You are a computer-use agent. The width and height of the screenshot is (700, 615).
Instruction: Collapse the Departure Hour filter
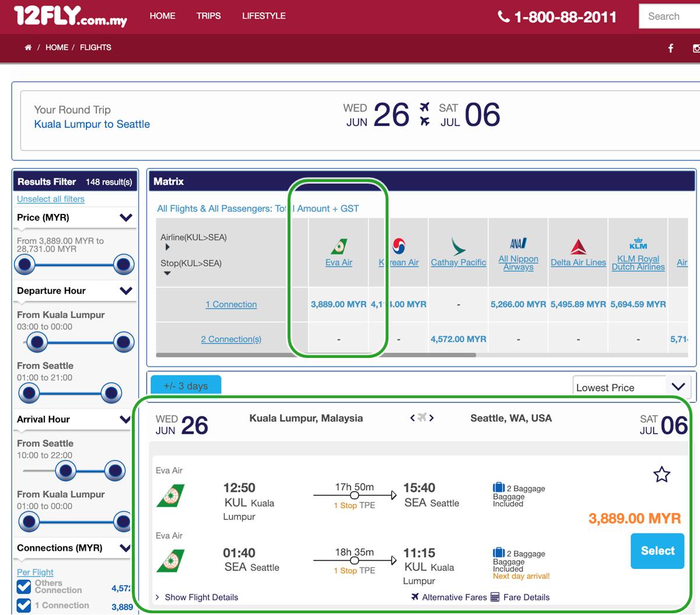pyautogui.click(x=126, y=290)
